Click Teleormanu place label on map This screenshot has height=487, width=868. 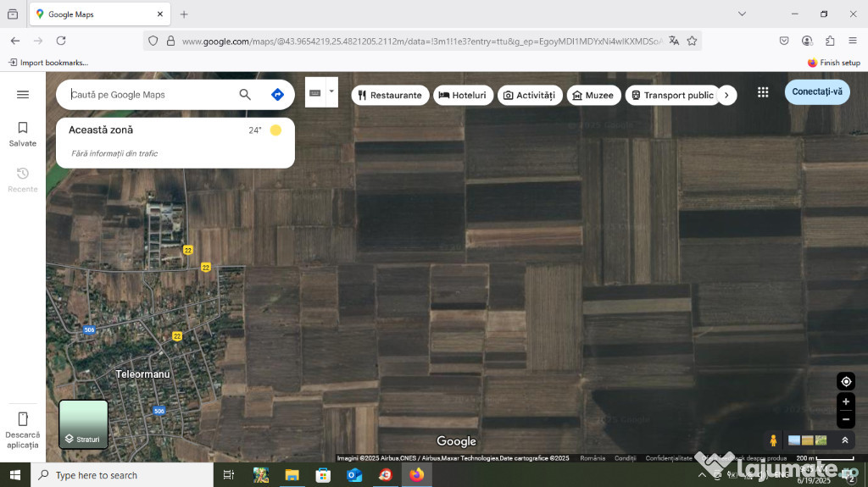click(x=142, y=374)
